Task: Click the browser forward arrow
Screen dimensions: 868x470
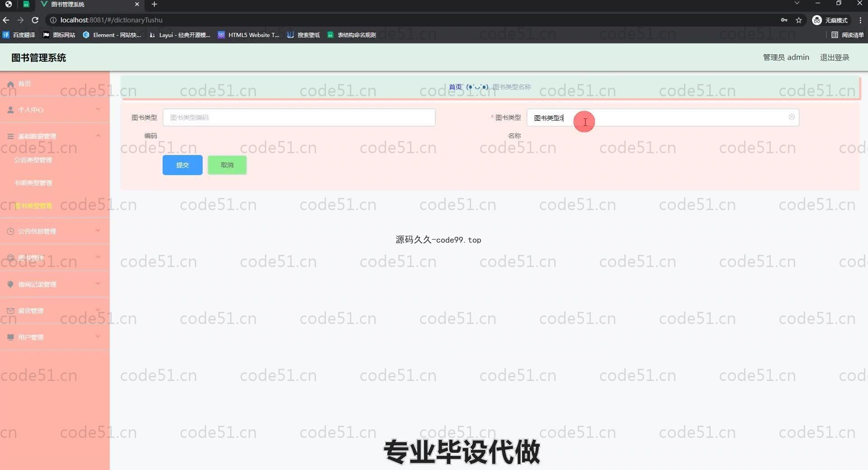Action: click(x=20, y=20)
